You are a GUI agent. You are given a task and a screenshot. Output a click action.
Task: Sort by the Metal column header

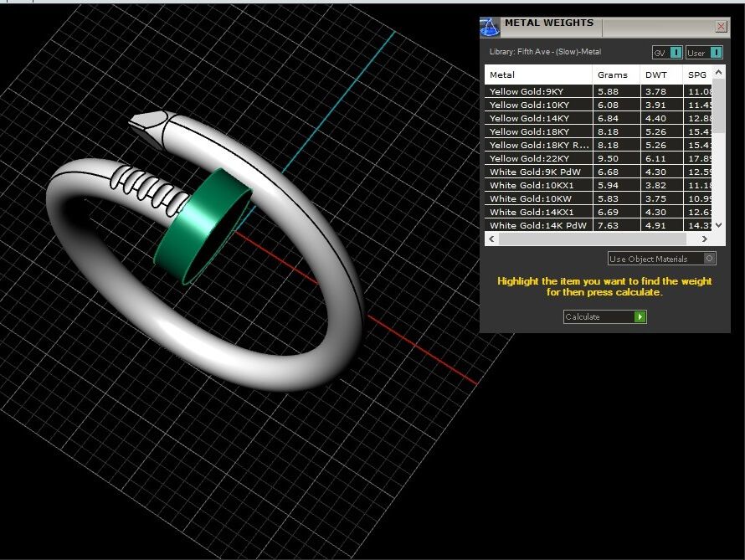pyautogui.click(x=538, y=75)
